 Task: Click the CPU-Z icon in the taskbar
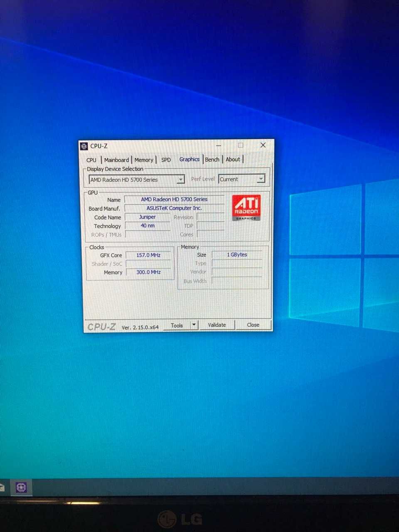click(21, 487)
